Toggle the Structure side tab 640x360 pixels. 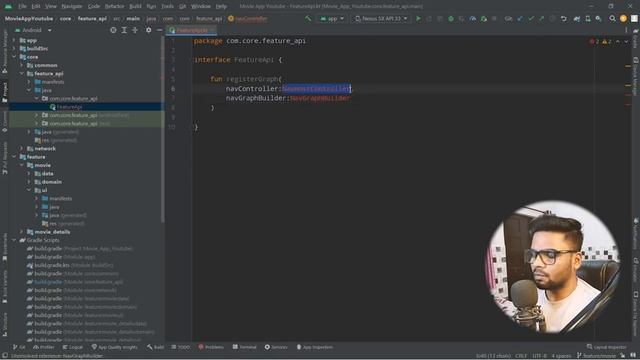[x=4, y=324]
